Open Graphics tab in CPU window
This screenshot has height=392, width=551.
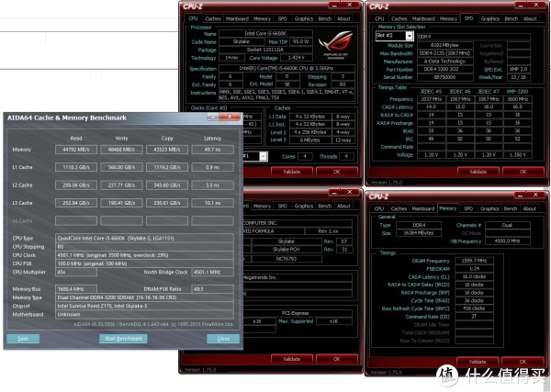(304, 18)
